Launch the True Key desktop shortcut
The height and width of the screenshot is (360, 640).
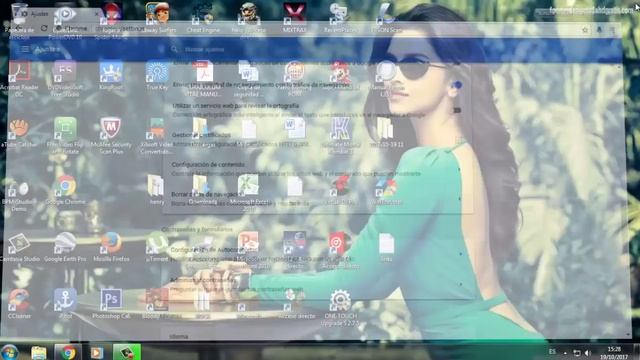pyautogui.click(x=157, y=76)
